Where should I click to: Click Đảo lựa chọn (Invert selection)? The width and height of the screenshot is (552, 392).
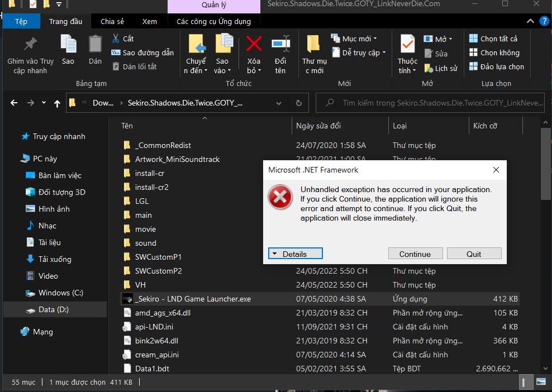[x=497, y=67]
